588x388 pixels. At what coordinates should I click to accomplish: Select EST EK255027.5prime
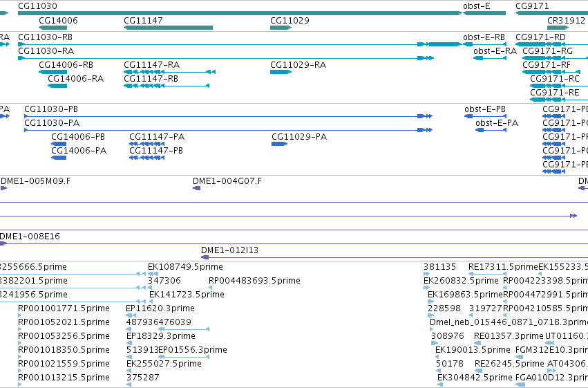pyautogui.click(x=129, y=371)
